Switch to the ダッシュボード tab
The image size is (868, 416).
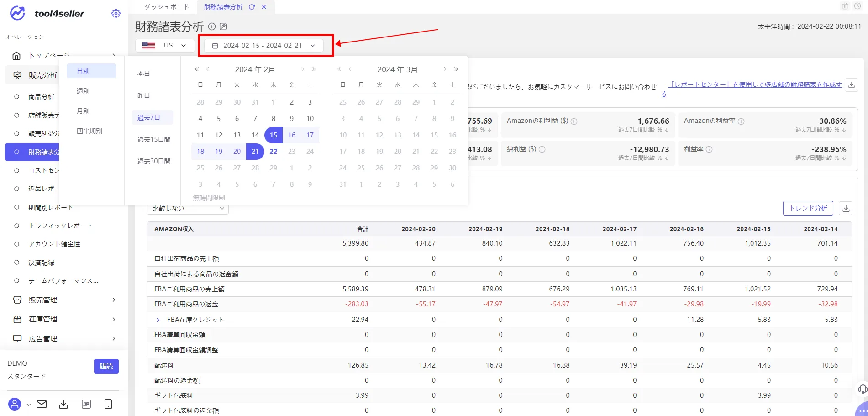pyautogui.click(x=166, y=7)
